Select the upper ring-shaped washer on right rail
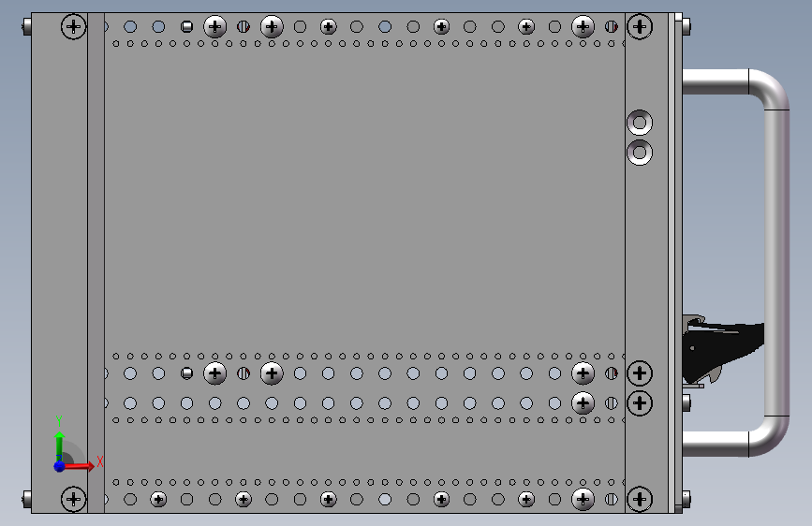The image size is (812, 526). click(640, 123)
